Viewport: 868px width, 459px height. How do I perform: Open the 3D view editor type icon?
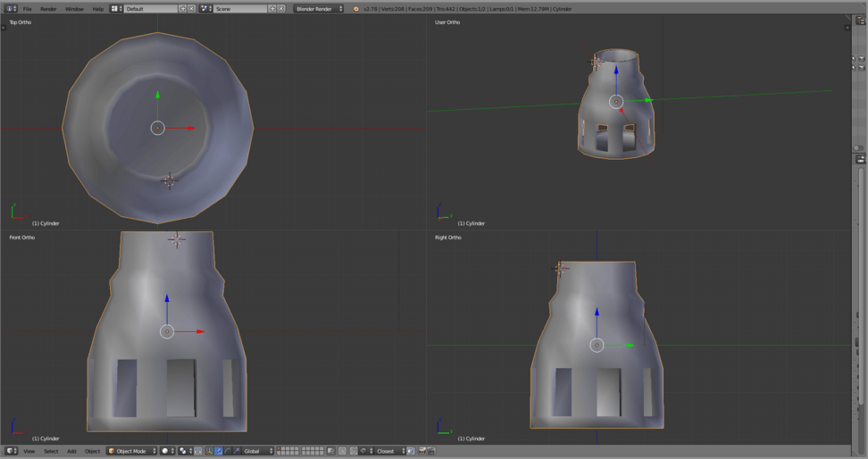pos(11,451)
